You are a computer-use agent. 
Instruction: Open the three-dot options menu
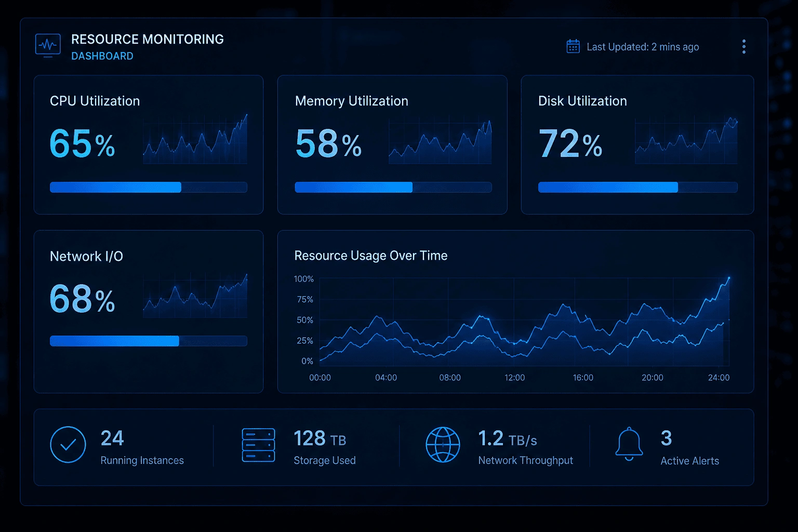[x=744, y=47]
